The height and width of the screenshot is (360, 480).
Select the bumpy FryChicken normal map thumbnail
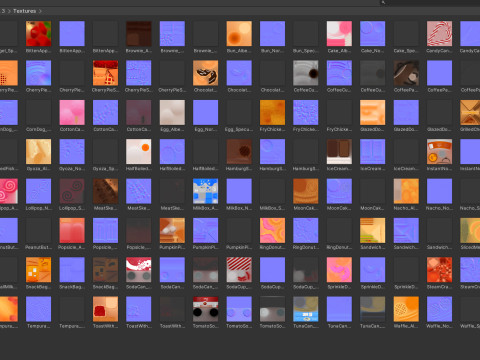tap(306, 112)
